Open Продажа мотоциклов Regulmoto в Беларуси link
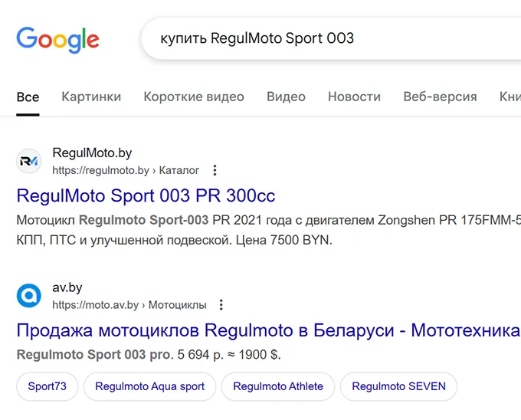521x420 pixels. (268, 330)
